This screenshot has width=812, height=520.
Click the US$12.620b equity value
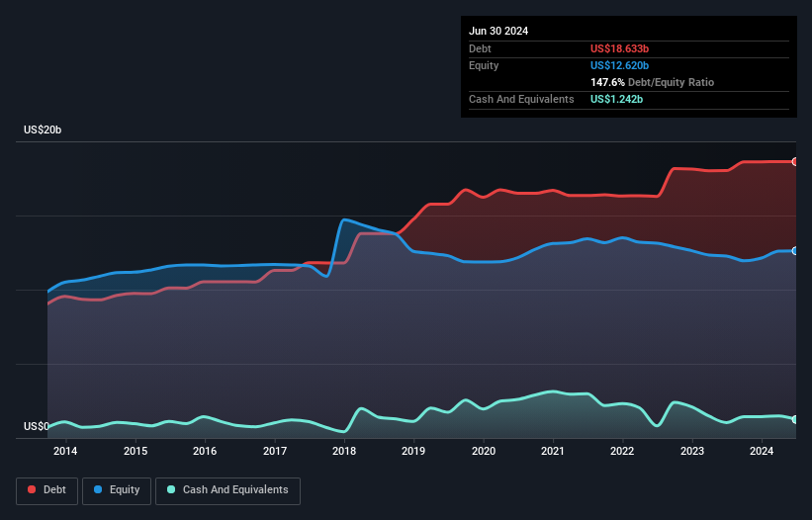point(619,65)
